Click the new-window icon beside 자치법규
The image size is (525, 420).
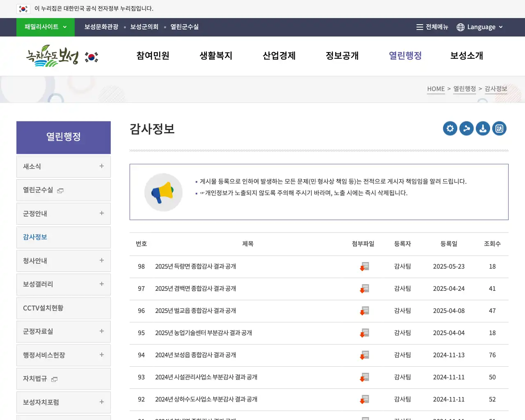[54, 379]
